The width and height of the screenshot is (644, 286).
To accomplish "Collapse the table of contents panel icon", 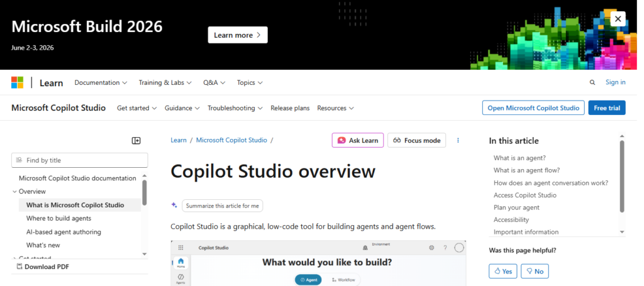I will click(136, 141).
